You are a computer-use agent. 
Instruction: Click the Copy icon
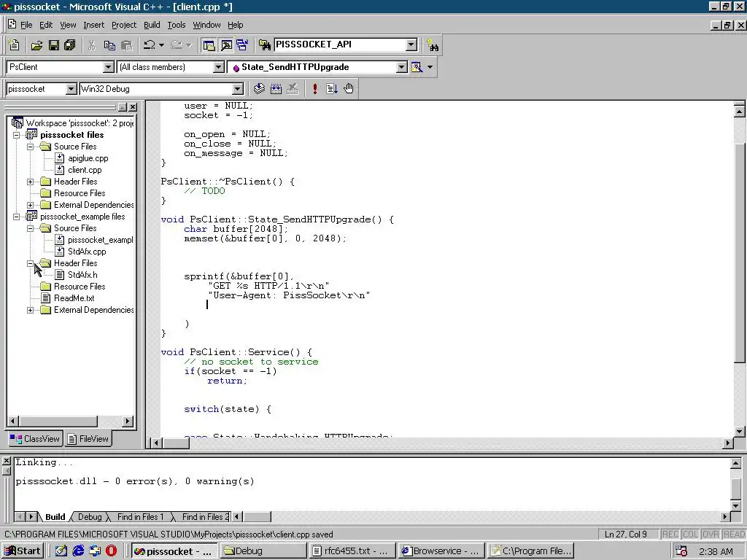[x=109, y=45]
